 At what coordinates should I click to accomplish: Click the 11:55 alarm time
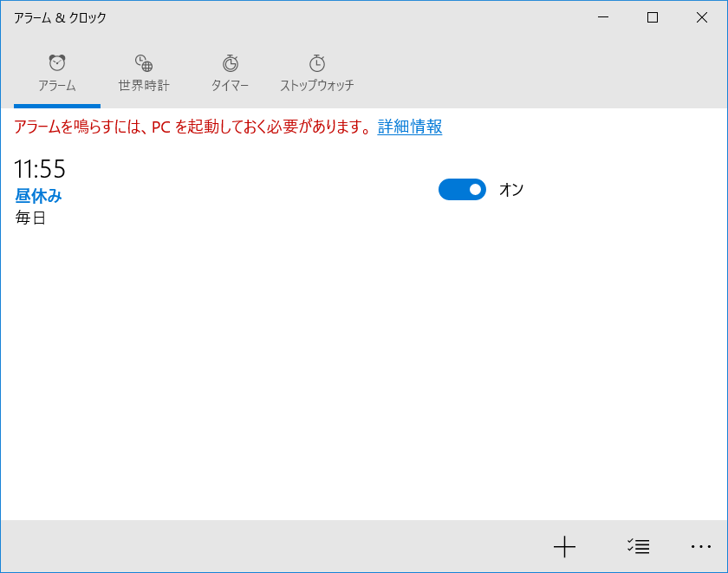point(40,170)
